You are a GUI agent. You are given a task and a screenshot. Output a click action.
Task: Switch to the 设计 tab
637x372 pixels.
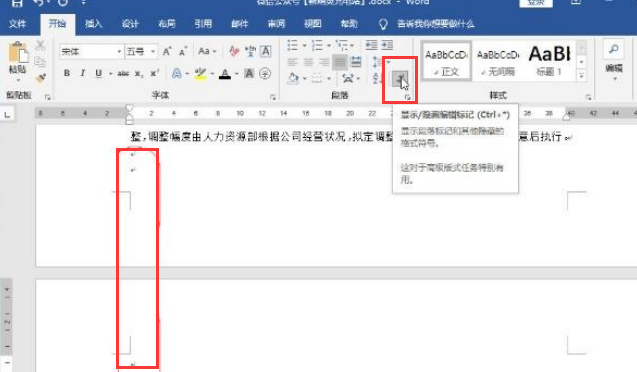coord(130,24)
